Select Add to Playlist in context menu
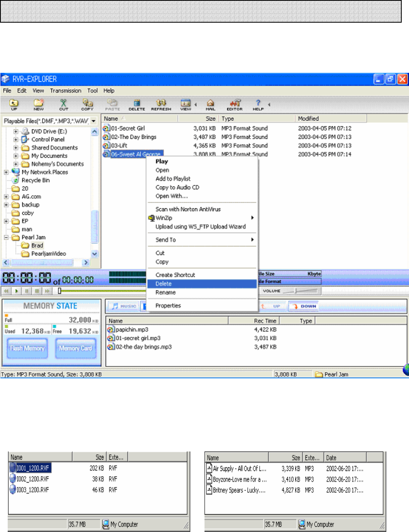Image resolution: width=409 pixels, height=532 pixels. click(173, 179)
